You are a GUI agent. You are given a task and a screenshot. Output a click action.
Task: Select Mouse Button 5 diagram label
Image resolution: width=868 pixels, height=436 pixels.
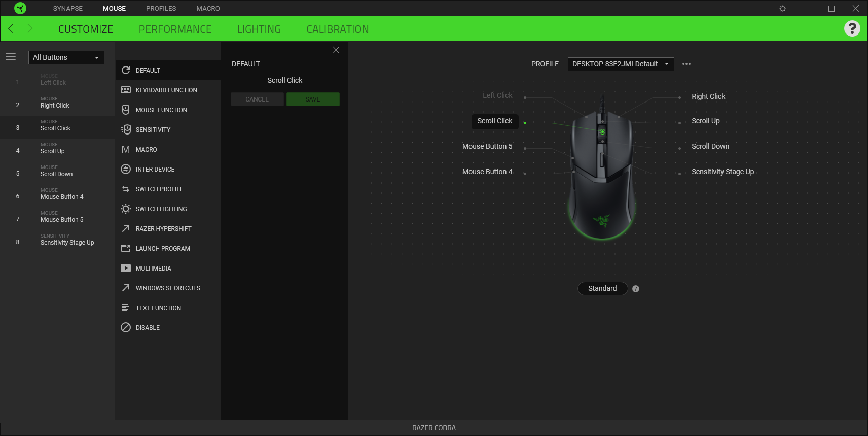487,146
